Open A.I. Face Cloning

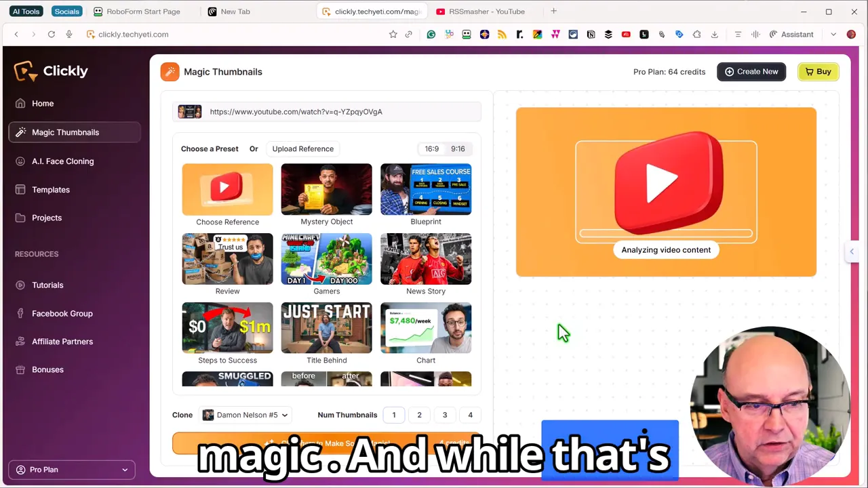click(x=62, y=161)
